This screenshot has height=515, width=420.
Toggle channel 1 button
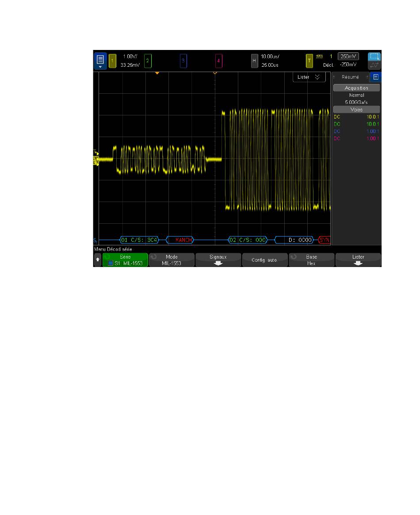[112, 61]
